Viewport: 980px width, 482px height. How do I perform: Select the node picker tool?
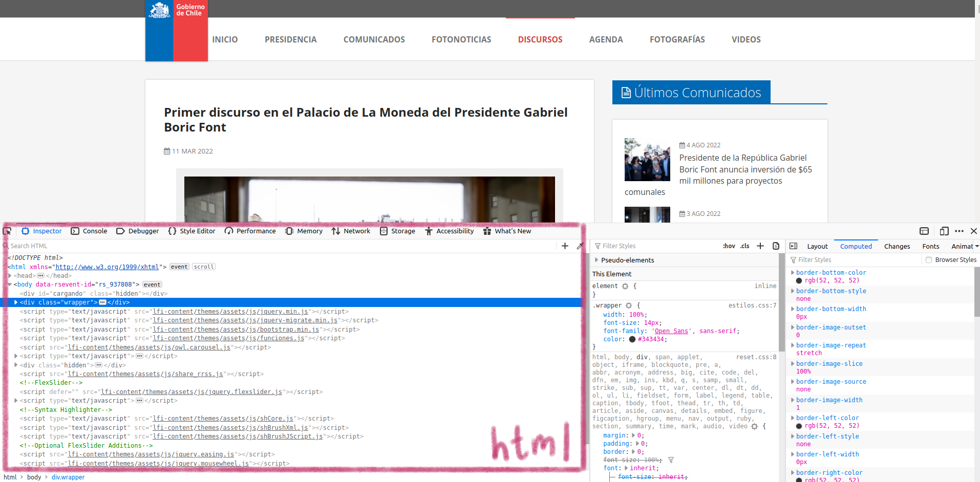(x=7, y=231)
